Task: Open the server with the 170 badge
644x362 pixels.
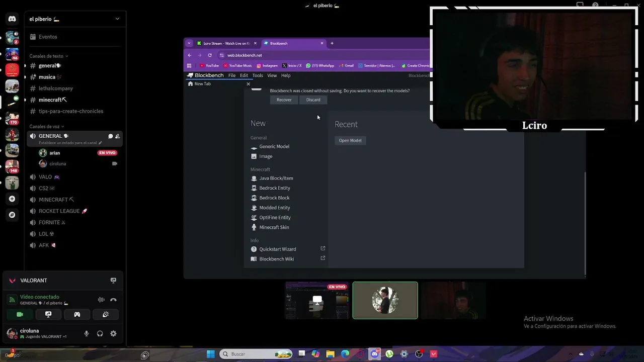Action: coord(12,118)
